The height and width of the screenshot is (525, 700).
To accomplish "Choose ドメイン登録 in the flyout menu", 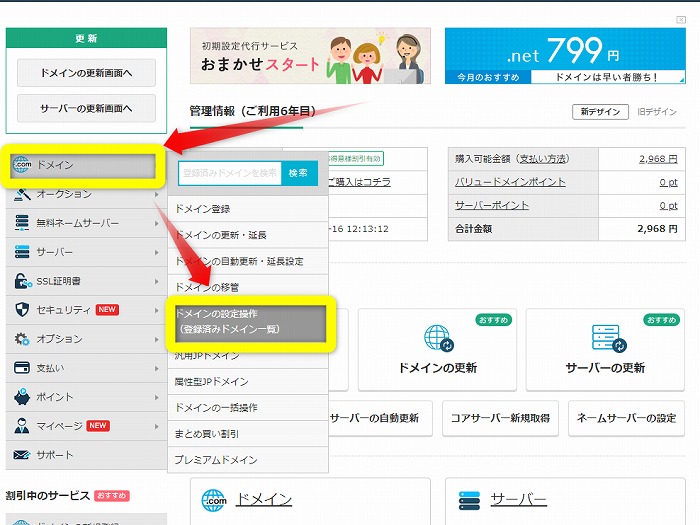I will point(202,209).
